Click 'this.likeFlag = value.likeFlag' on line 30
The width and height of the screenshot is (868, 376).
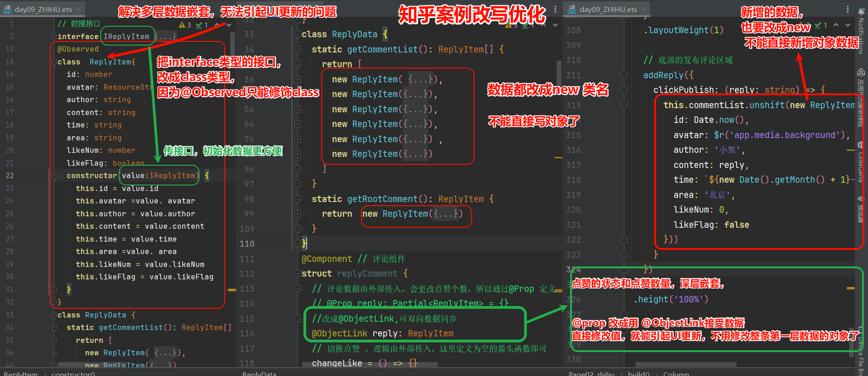pos(144,277)
